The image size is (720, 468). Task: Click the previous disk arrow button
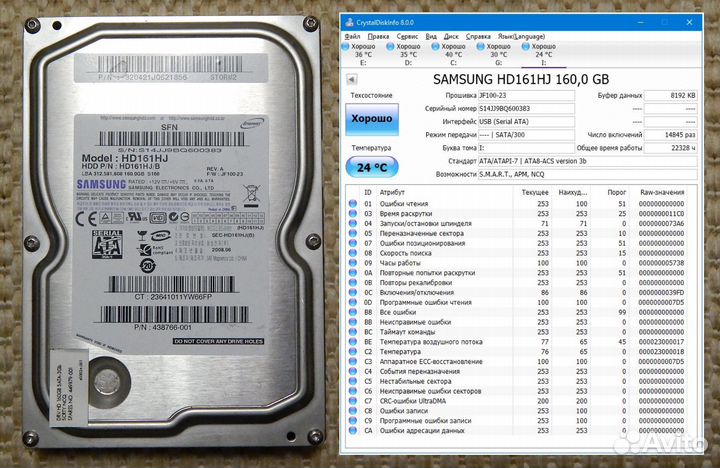point(352,79)
